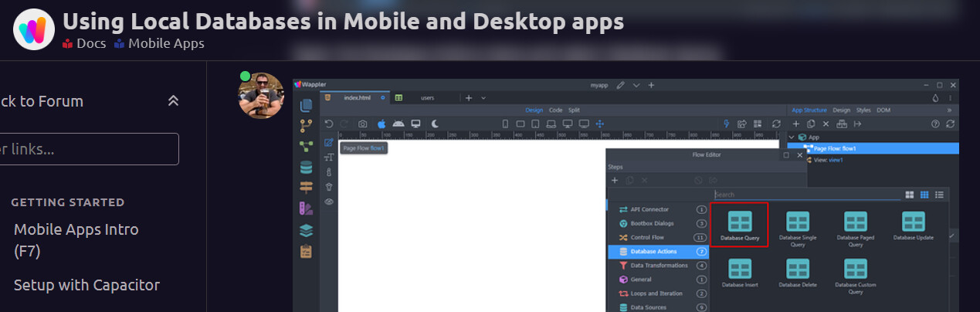The width and height of the screenshot is (980, 312).
Task: Switch to list view in Flow Editor
Action: (x=939, y=195)
